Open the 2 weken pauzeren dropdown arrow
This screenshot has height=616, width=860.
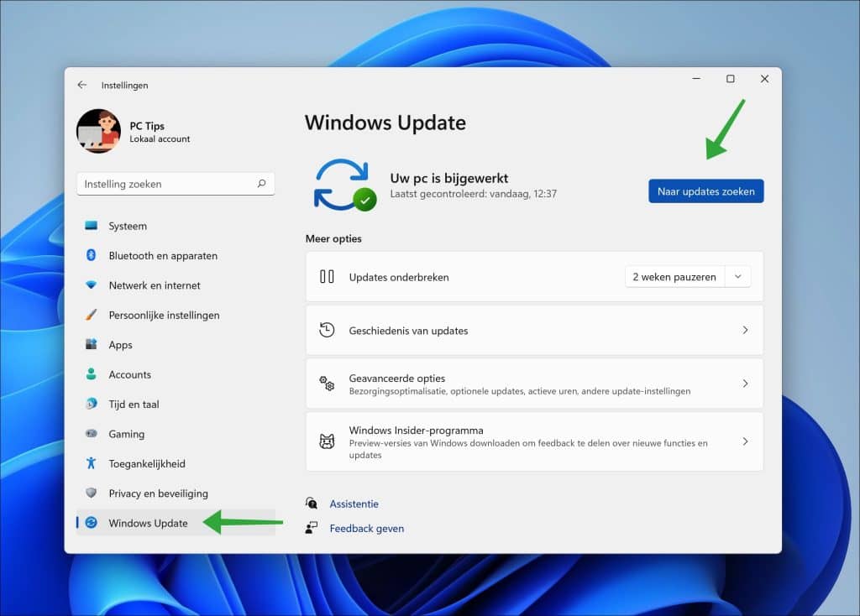coord(737,276)
